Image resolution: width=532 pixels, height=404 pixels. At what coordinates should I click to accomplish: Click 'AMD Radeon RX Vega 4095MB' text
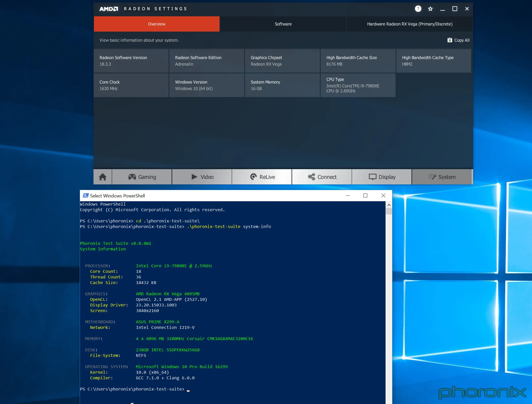(168, 294)
